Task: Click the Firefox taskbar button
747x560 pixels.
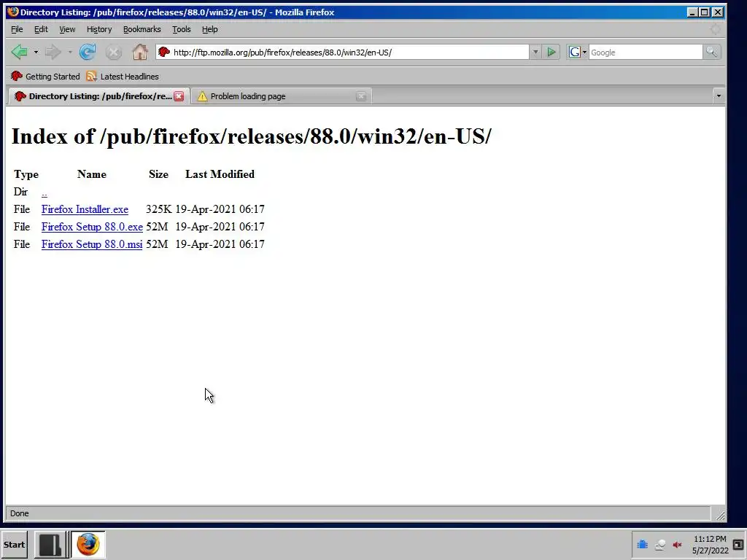Action: point(88,544)
